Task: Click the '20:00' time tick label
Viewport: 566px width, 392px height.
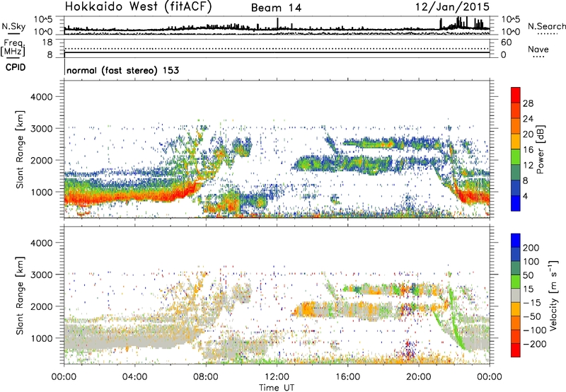Action: 419,377
